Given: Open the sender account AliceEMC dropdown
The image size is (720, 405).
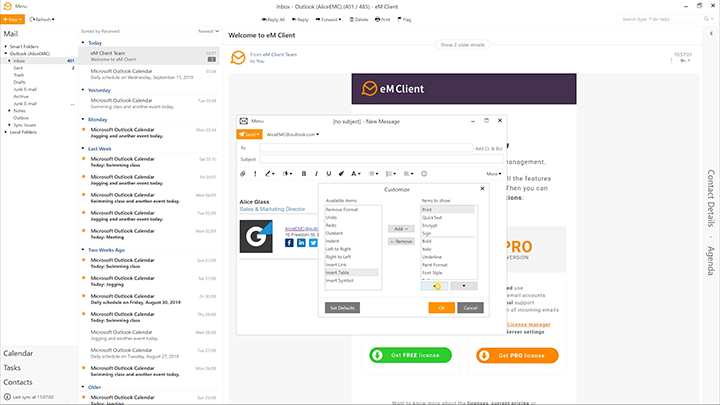Looking at the screenshot, I should point(293,135).
